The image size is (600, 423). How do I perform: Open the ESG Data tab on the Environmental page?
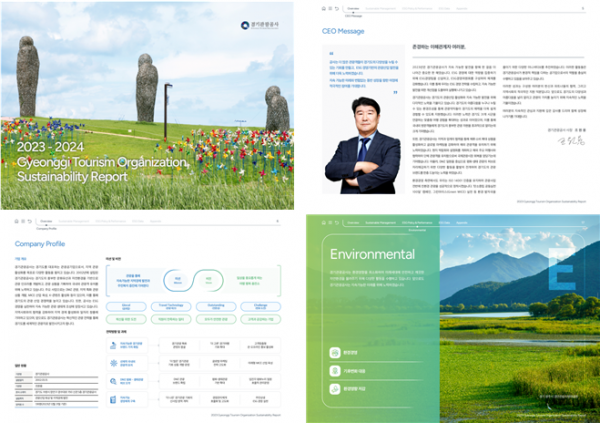(444, 222)
